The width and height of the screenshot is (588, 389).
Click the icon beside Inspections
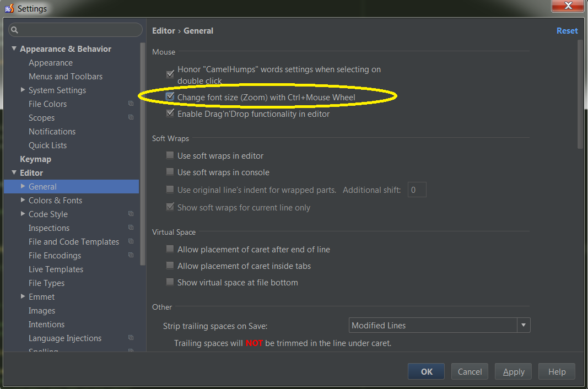pyautogui.click(x=131, y=228)
